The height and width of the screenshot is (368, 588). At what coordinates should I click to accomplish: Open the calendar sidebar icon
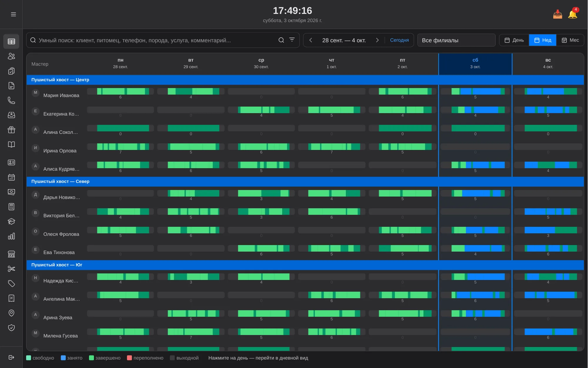(11, 177)
